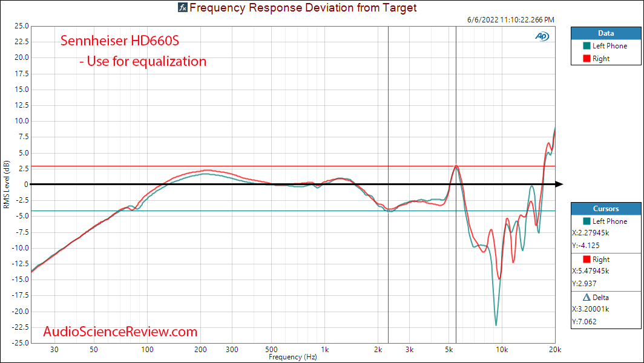Click the Left Phone cursor X value 2.27945k
The image size is (644, 363).
tap(591, 233)
